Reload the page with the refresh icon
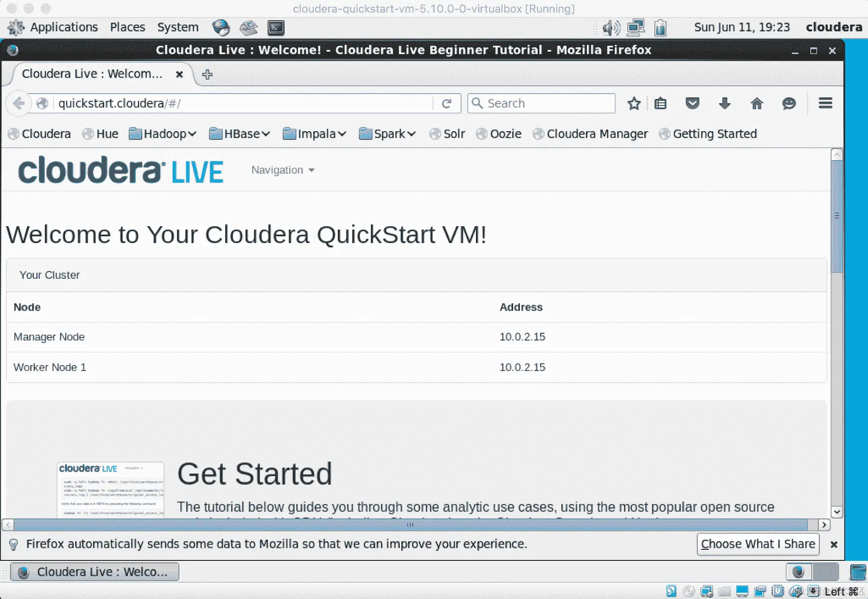Screen dimensions: 868x599 tap(447, 103)
